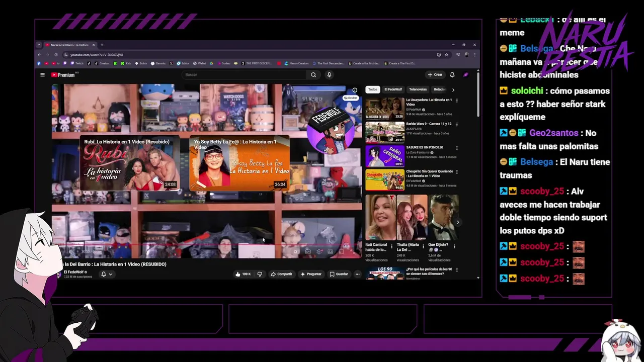Select the Relacionados filter chip
This screenshot has height=362, width=644.
(x=440, y=89)
